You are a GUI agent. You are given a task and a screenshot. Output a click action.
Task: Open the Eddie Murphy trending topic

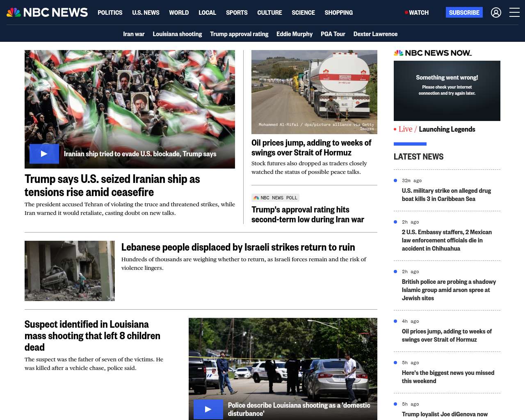[294, 34]
